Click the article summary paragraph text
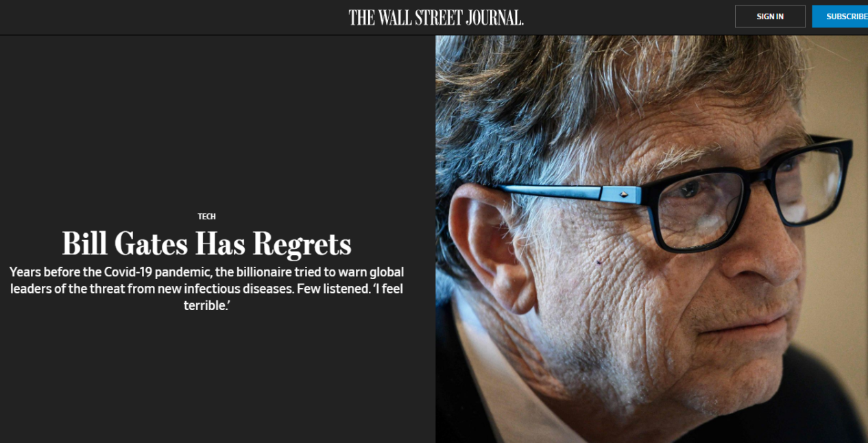This screenshot has width=868, height=443. pos(206,289)
